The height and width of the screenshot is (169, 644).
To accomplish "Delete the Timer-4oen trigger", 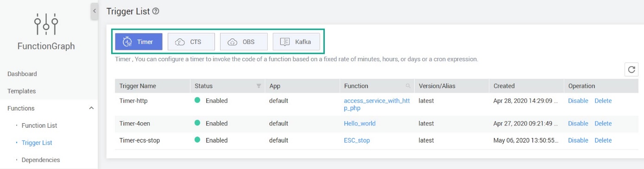I will click(603, 124).
